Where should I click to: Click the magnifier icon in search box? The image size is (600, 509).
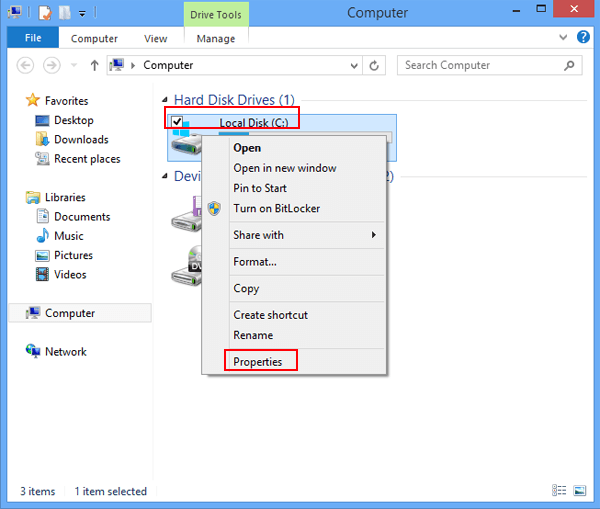[570, 66]
